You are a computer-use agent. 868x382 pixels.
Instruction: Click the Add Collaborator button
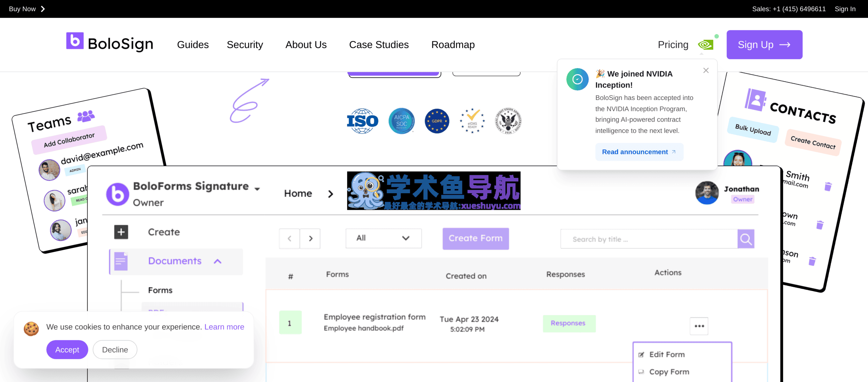[x=69, y=140]
